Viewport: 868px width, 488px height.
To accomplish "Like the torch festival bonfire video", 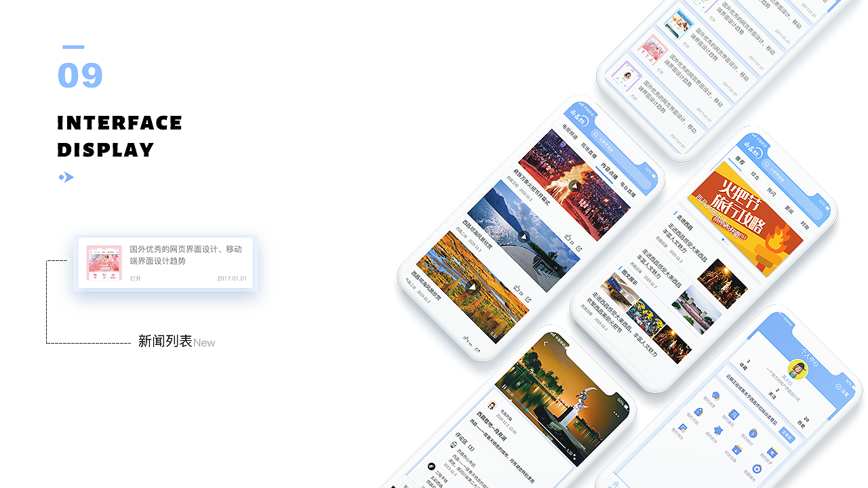I will [568, 237].
